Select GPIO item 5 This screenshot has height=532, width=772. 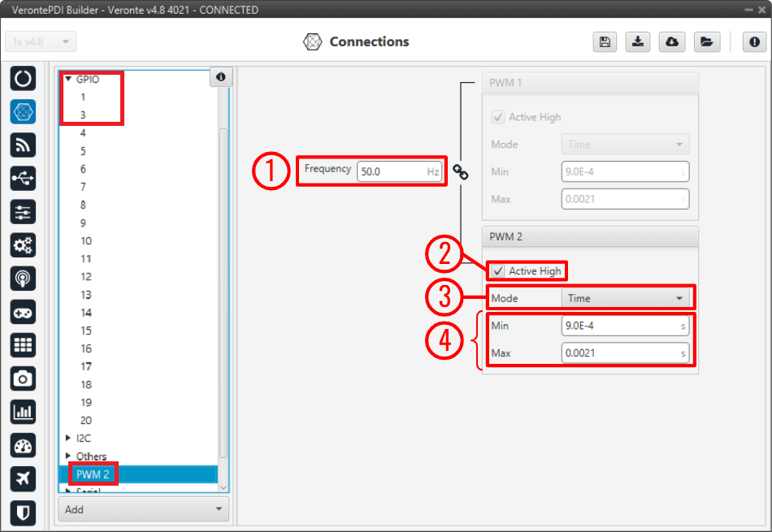[x=83, y=151]
